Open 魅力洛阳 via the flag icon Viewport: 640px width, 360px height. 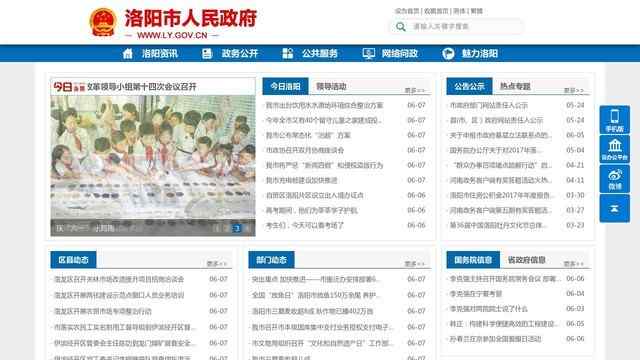[x=448, y=53]
